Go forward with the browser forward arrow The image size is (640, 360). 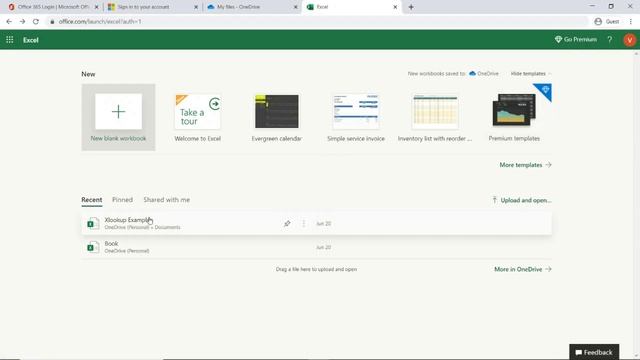click(22, 21)
